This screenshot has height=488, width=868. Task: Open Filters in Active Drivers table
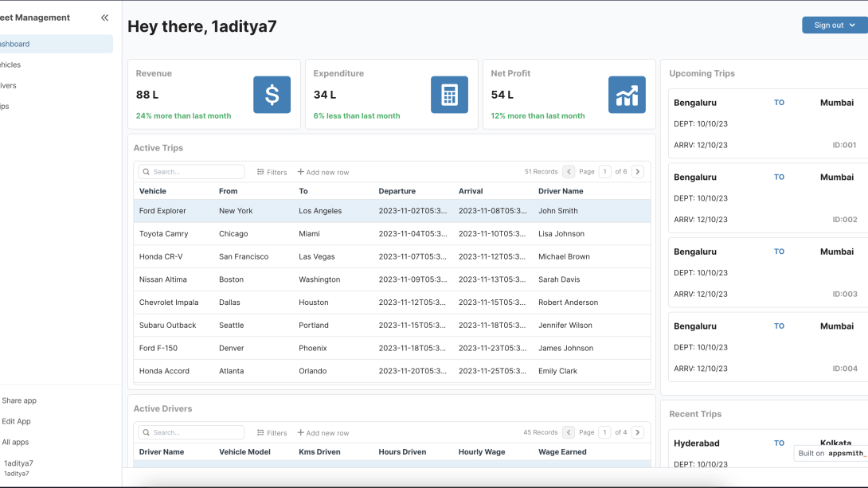272,432
